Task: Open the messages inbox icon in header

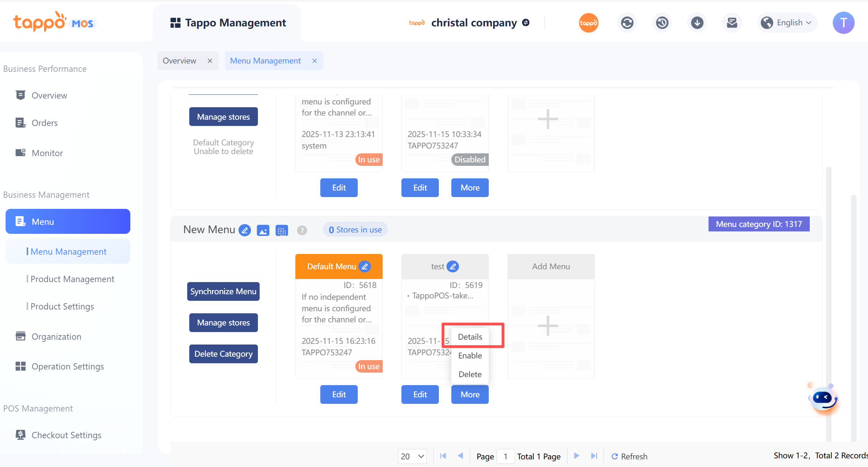Action: click(x=732, y=23)
